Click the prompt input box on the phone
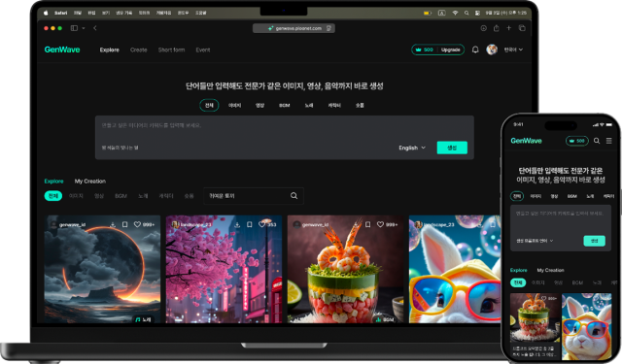622x364 pixels. [560, 228]
